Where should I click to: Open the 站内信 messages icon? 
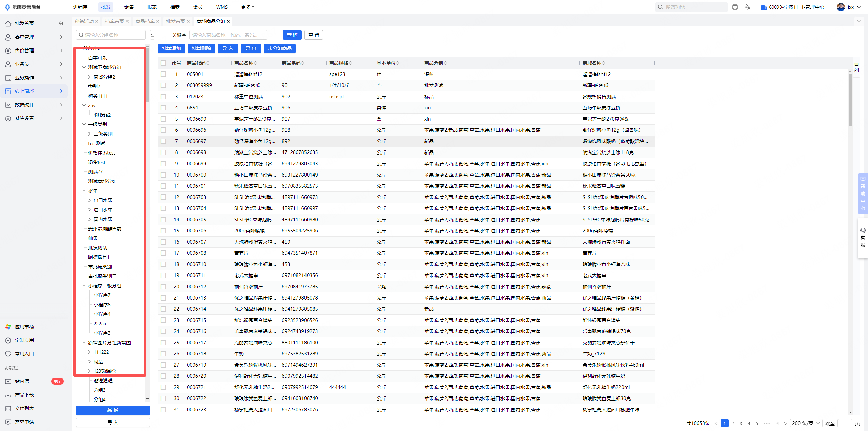(8, 381)
